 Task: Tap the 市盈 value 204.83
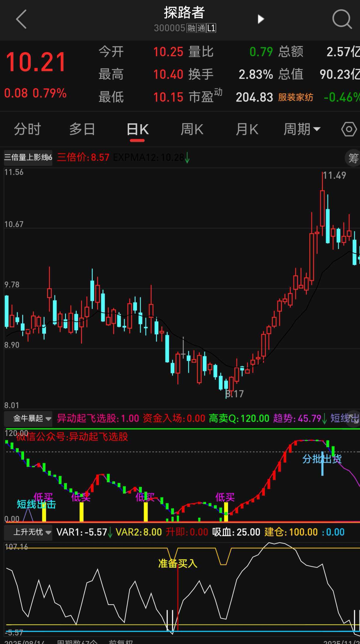pos(254,97)
